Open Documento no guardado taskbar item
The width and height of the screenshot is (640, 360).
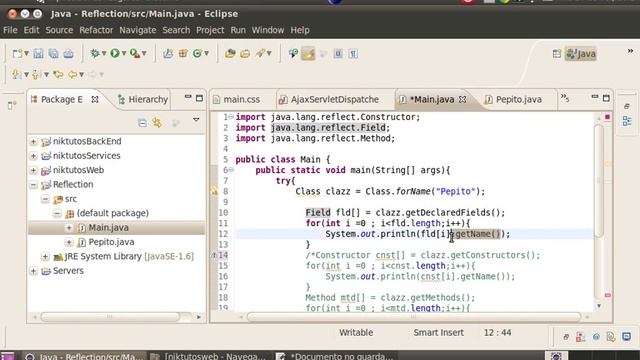(x=336, y=356)
